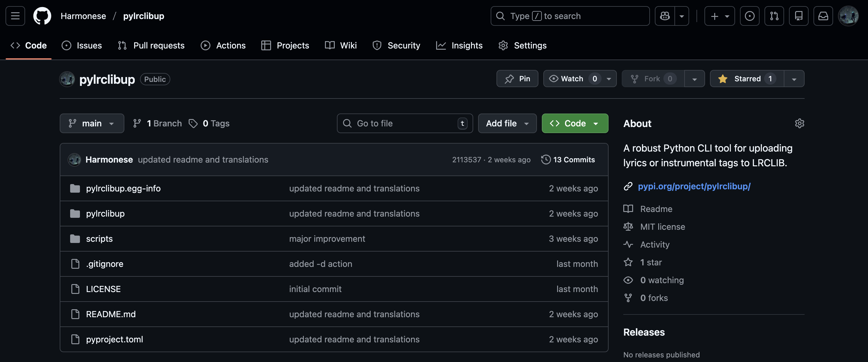Click the About settings gear icon
The width and height of the screenshot is (868, 362).
[799, 123]
